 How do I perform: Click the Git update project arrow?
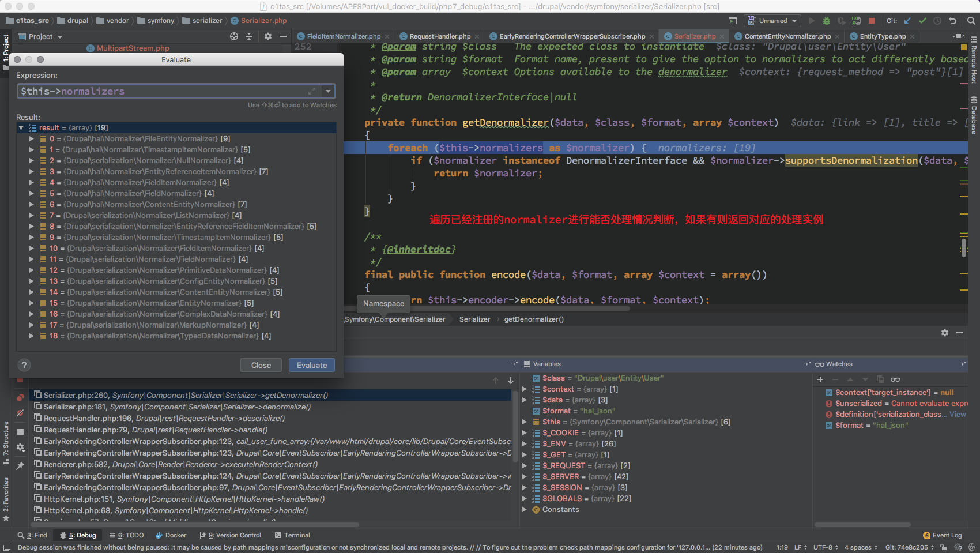[x=907, y=21]
